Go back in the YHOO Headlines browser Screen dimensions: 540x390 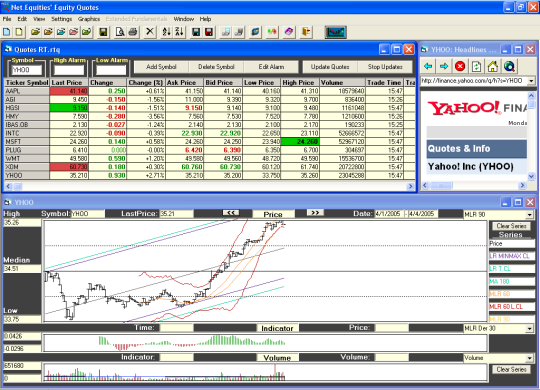click(428, 66)
